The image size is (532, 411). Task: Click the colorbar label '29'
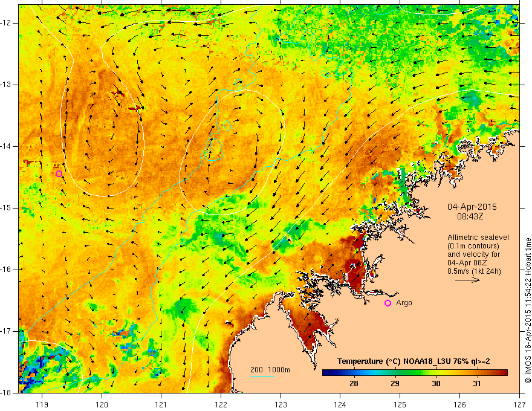395,384
